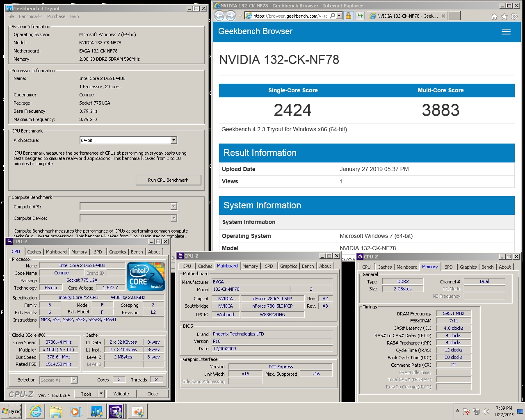525x420 pixels.
Task: Open IE favorites star icon
Action: (x=504, y=16)
